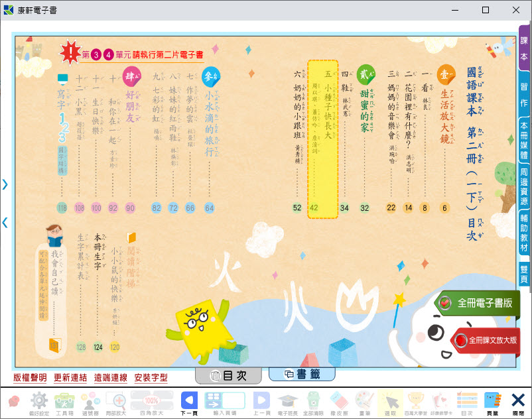Open the 偏好設定 gear settings
This screenshot has width=532, height=419.
(x=39, y=403)
